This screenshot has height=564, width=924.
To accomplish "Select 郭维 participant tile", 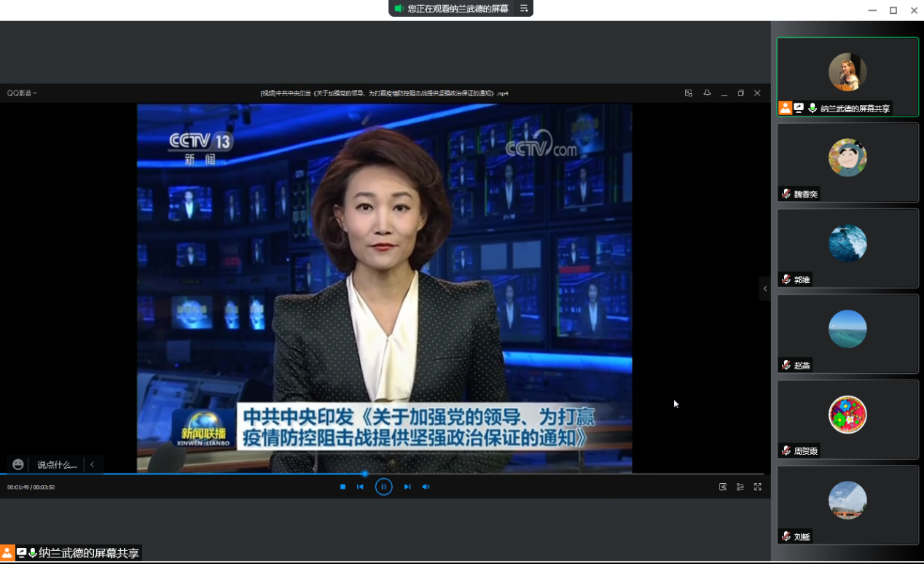I will click(847, 248).
